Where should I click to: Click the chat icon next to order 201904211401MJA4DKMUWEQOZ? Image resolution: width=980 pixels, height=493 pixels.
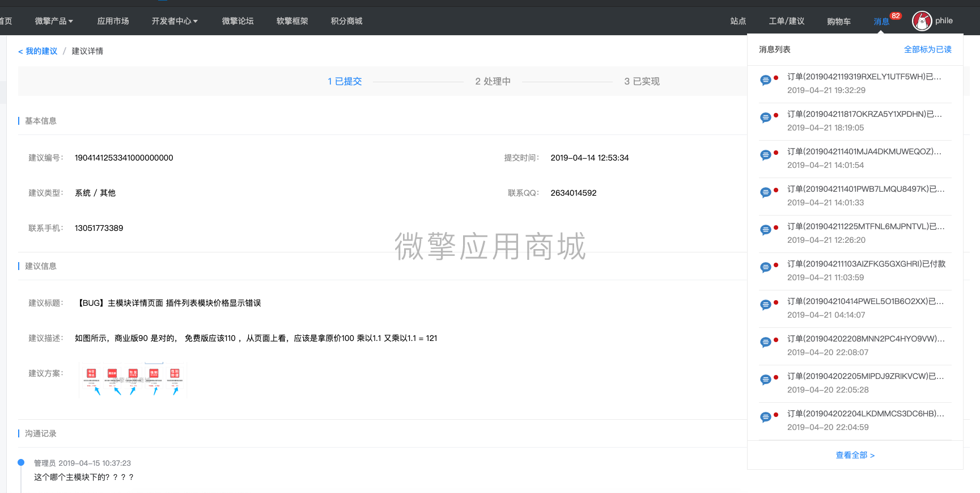pos(765,155)
